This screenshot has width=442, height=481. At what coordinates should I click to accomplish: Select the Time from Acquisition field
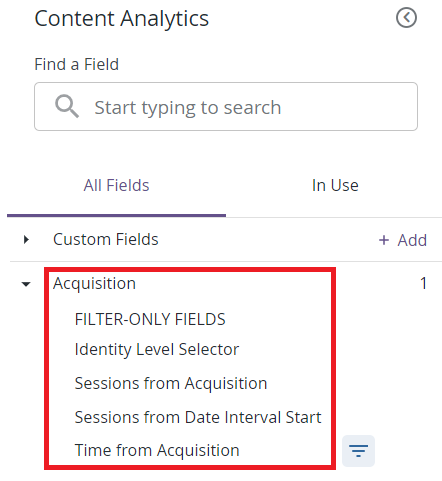pyautogui.click(x=157, y=450)
